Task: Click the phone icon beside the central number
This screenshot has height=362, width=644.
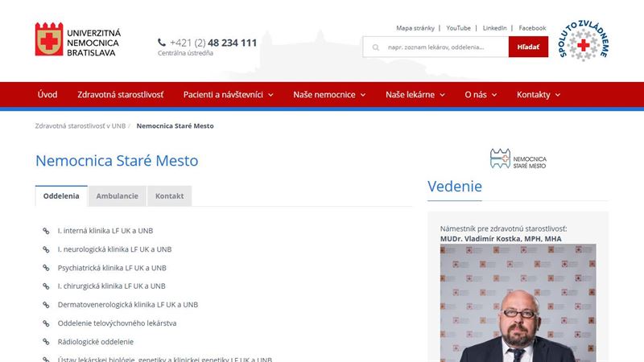Action: click(162, 43)
